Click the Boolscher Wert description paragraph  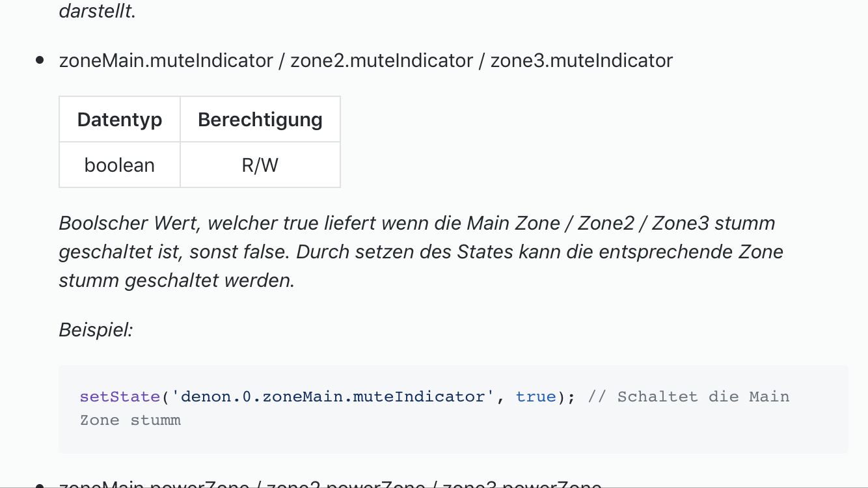[421, 252]
